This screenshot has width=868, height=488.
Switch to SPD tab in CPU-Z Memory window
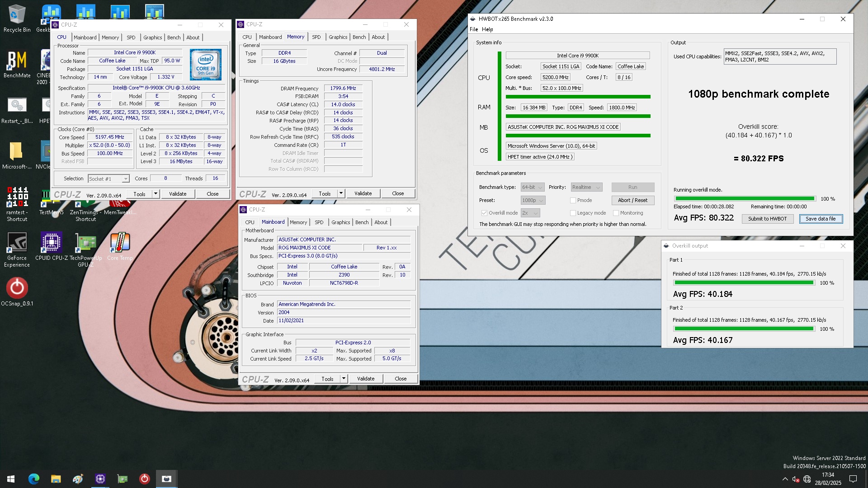316,37
